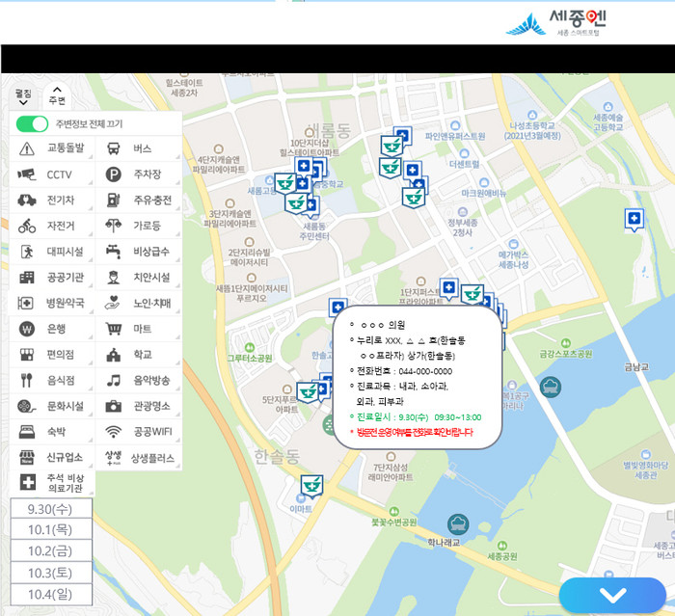The image size is (675, 616).
Task: Expand the 펼침 chevron at top left
Action: click(23, 97)
